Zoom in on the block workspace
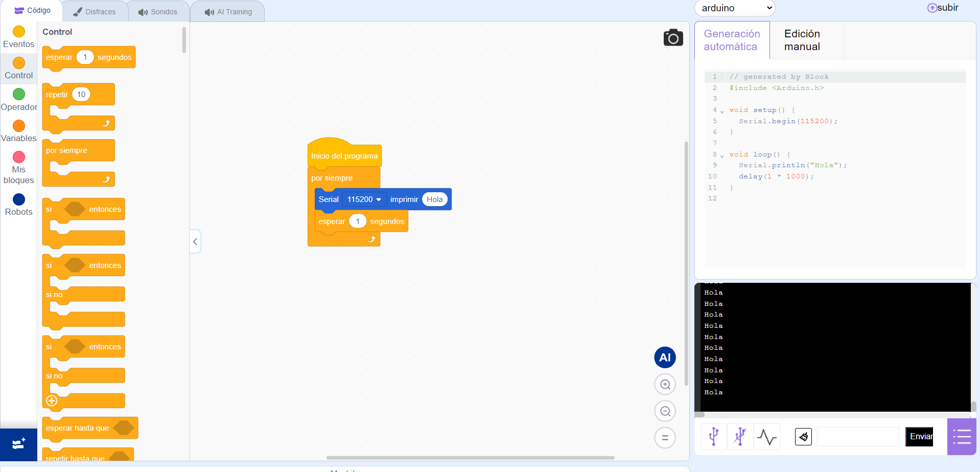This screenshot has height=472, width=980. pyautogui.click(x=665, y=385)
